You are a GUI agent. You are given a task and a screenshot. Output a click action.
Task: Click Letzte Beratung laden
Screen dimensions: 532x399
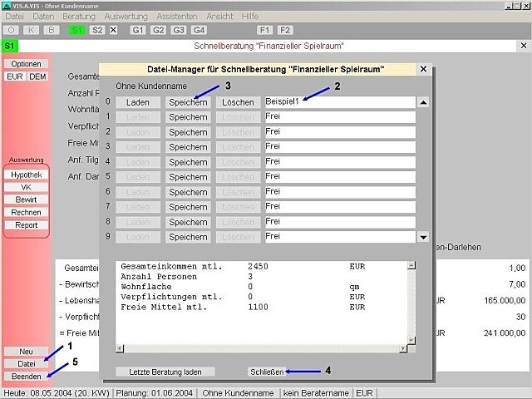point(165,372)
